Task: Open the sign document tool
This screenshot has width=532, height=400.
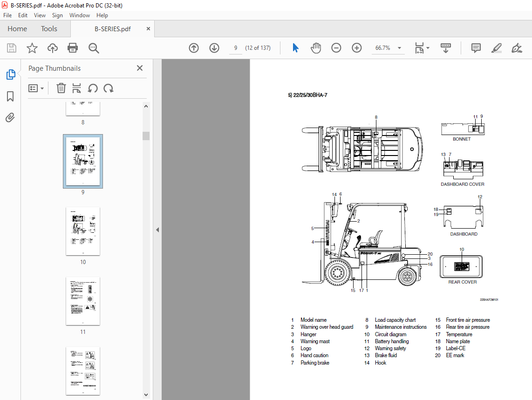Action: [x=517, y=48]
